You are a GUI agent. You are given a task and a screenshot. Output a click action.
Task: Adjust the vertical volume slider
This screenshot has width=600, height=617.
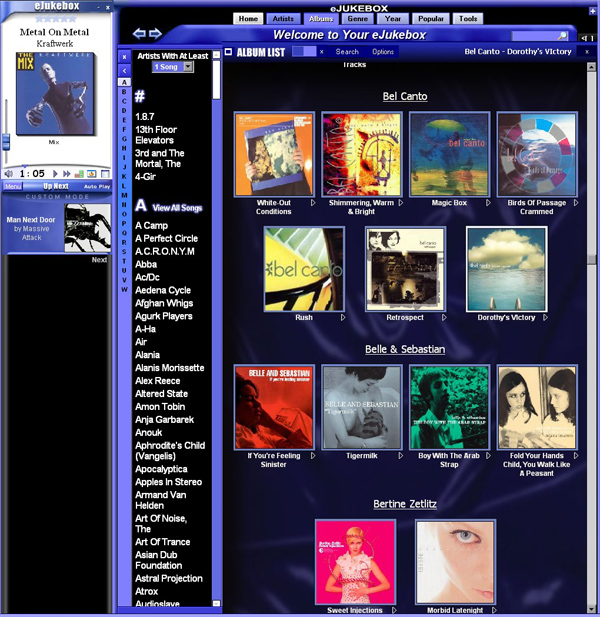(6, 141)
